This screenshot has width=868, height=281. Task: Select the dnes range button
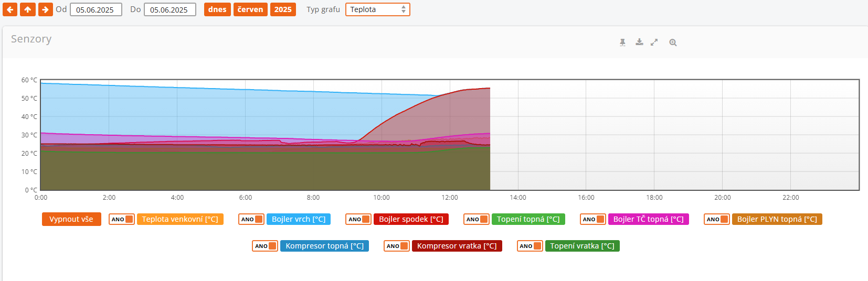tap(217, 9)
